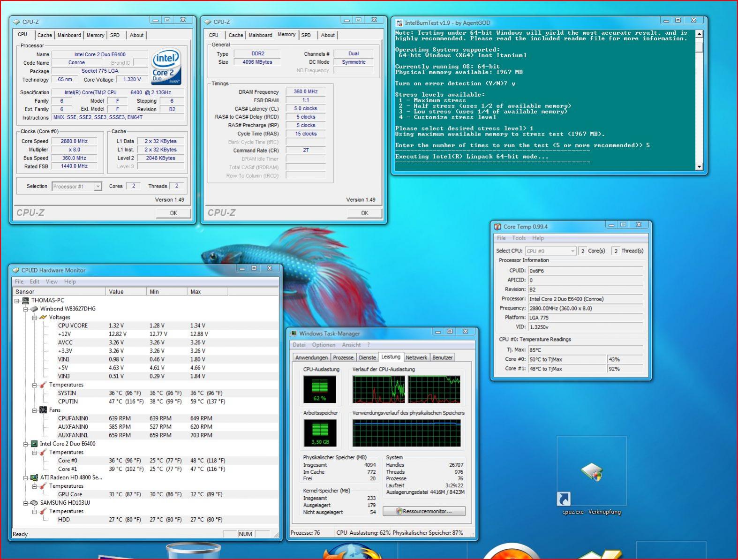Click the Sensor column header
Viewport: 738px width, 560px height.
(59, 292)
